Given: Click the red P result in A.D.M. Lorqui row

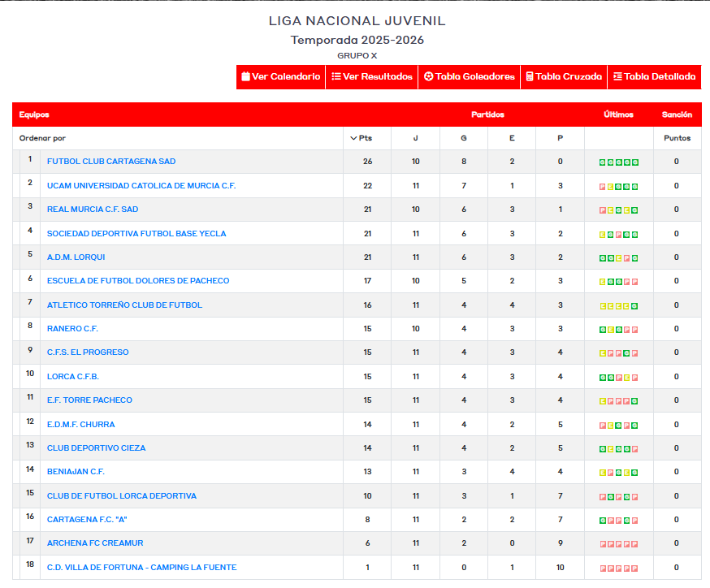Looking at the screenshot, I should coord(626,258).
